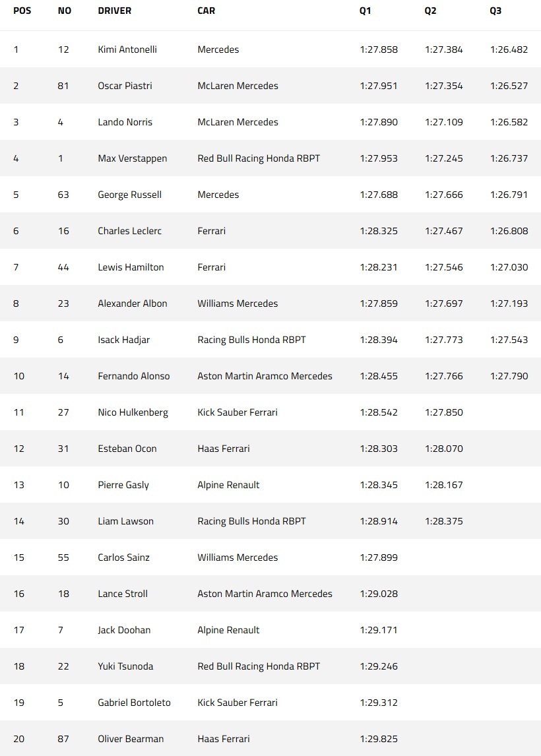Click the POS column header
541x756 pixels.
22,11
